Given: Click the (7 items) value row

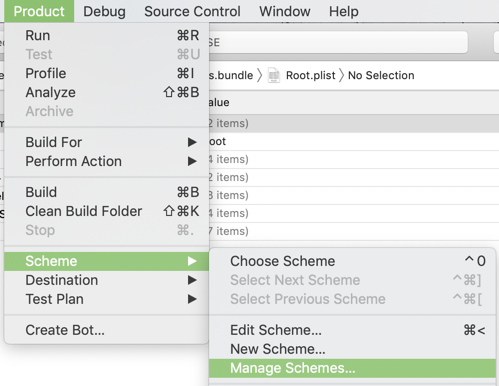Looking at the screenshot, I should click(x=354, y=231).
